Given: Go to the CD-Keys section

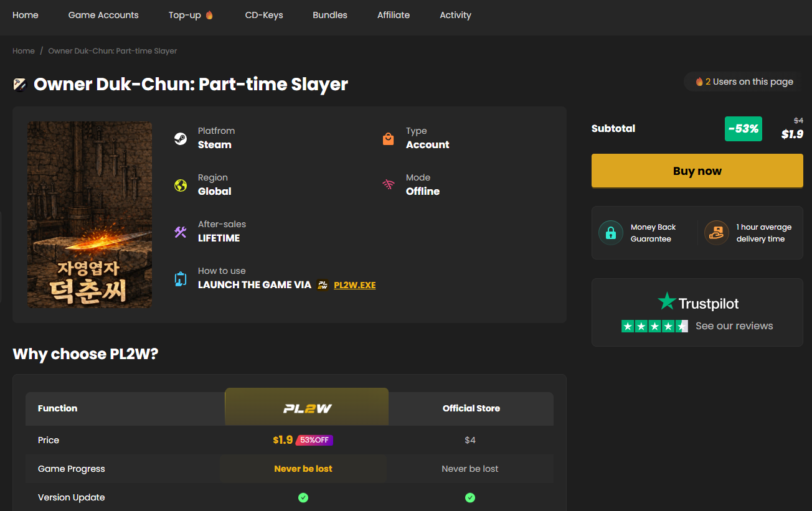Looking at the screenshot, I should coord(264,15).
